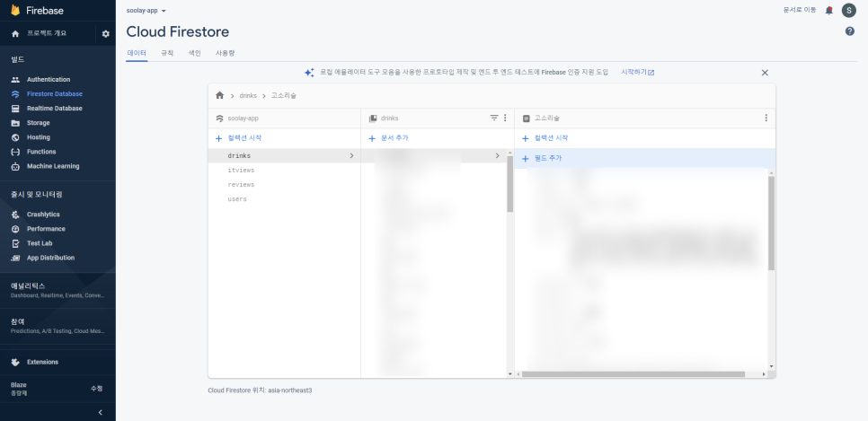Open the filter icon for drinks

tap(494, 118)
